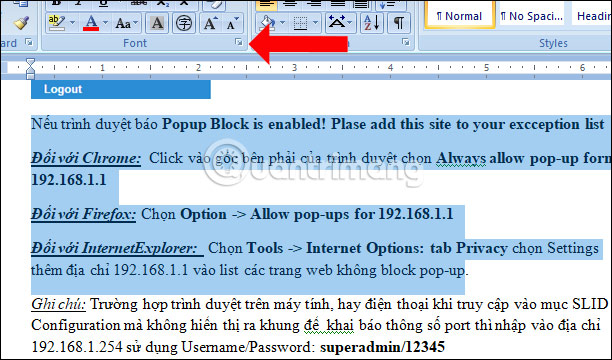
Task: Apply paragraph shading with the paint bucket
Action: (267, 23)
